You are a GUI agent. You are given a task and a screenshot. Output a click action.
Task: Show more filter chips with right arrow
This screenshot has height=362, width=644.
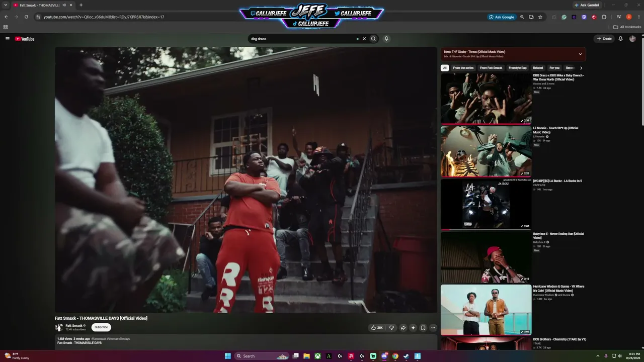pos(581,68)
